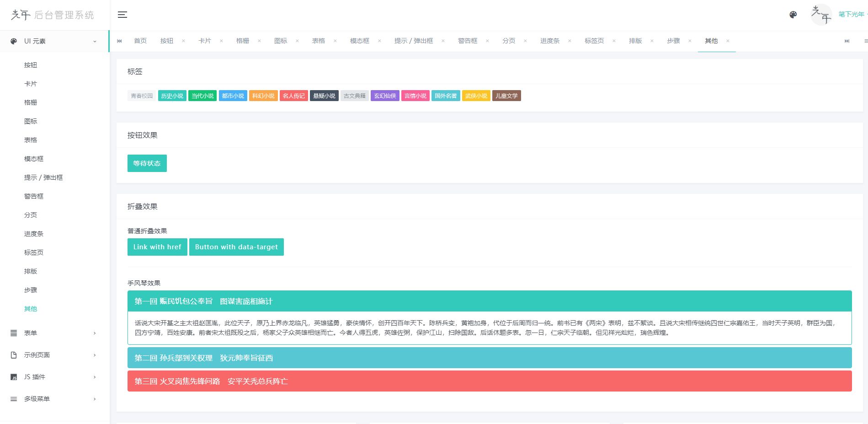Switch to the 标签页 tab
868x424 pixels.
click(x=594, y=41)
